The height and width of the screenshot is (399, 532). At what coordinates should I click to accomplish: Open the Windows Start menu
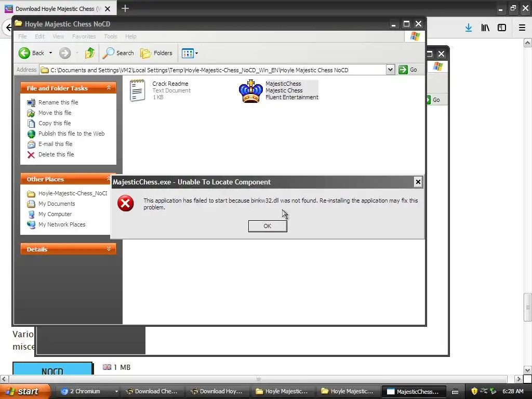(x=25, y=391)
